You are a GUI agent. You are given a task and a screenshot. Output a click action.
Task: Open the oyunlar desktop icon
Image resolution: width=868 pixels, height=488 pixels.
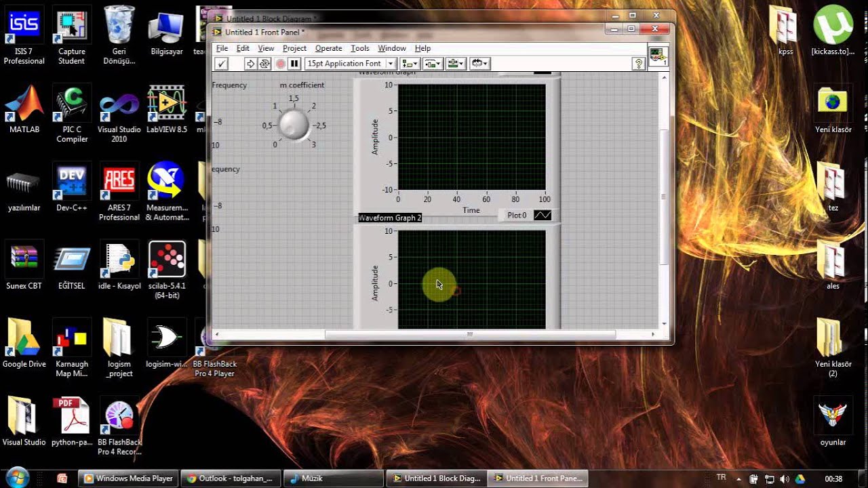[x=833, y=422]
